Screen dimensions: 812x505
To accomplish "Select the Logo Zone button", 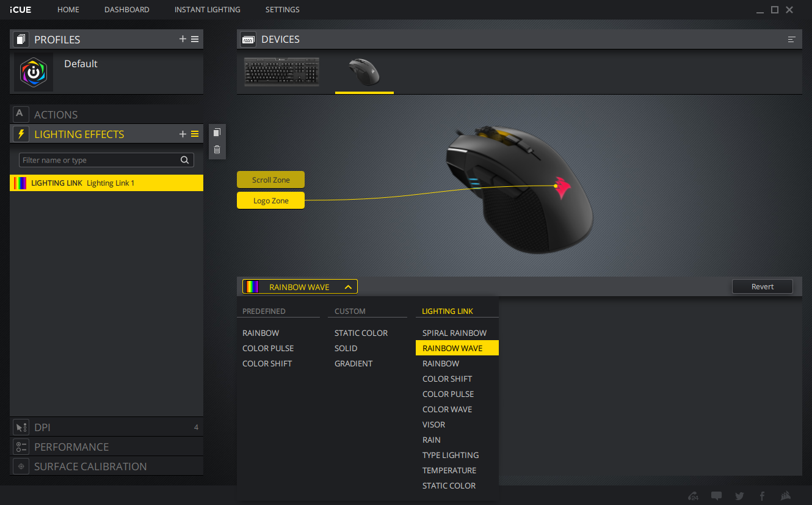I will pyautogui.click(x=270, y=200).
